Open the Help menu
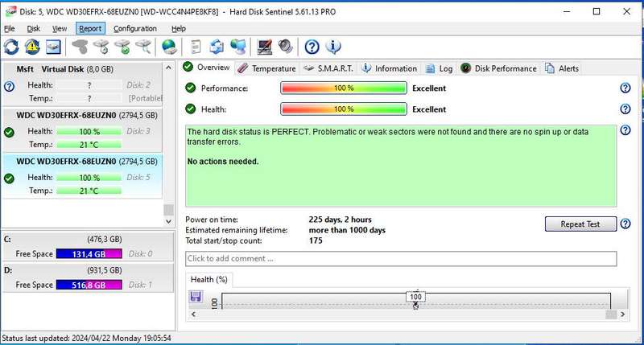 (178, 29)
